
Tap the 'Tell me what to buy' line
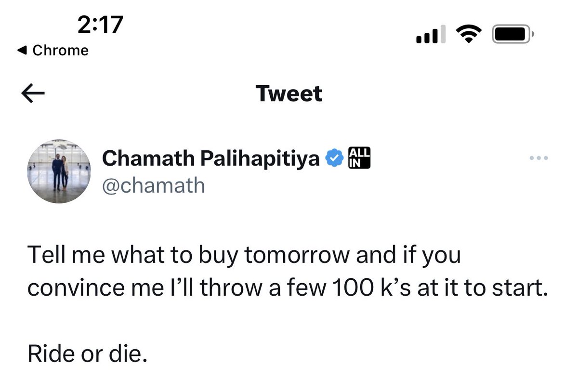click(244, 256)
